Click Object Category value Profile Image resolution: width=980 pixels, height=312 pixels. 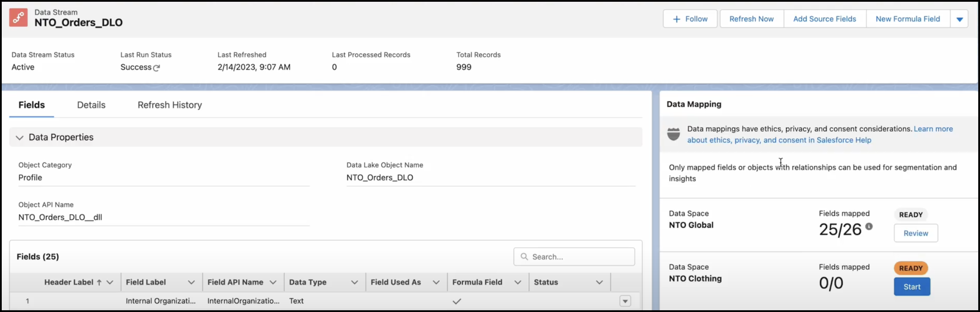[30, 178]
